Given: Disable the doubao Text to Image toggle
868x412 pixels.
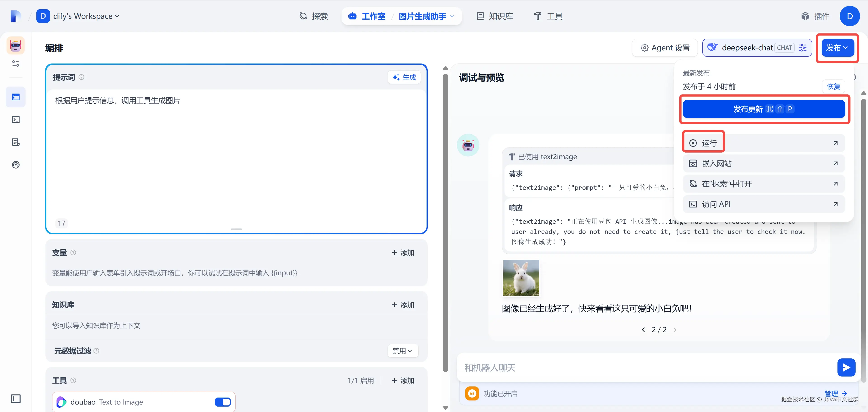Looking at the screenshot, I should (223, 402).
